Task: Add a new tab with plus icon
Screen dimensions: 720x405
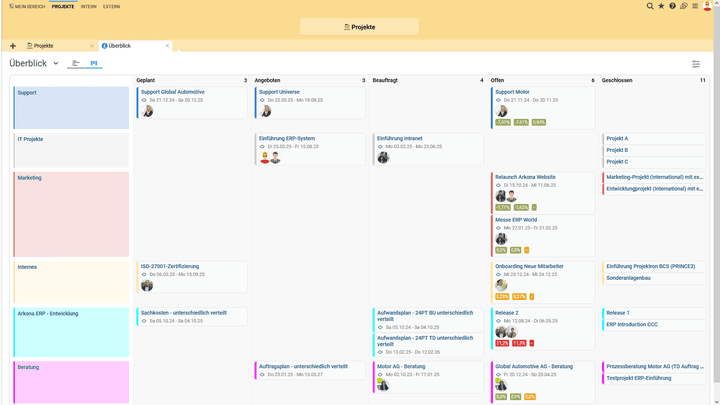Action: 13,46
